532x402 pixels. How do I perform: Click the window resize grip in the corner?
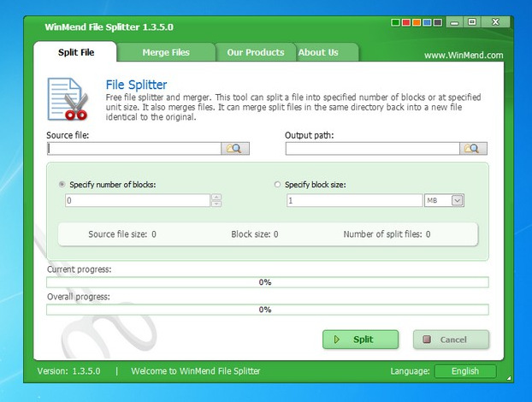509,378
